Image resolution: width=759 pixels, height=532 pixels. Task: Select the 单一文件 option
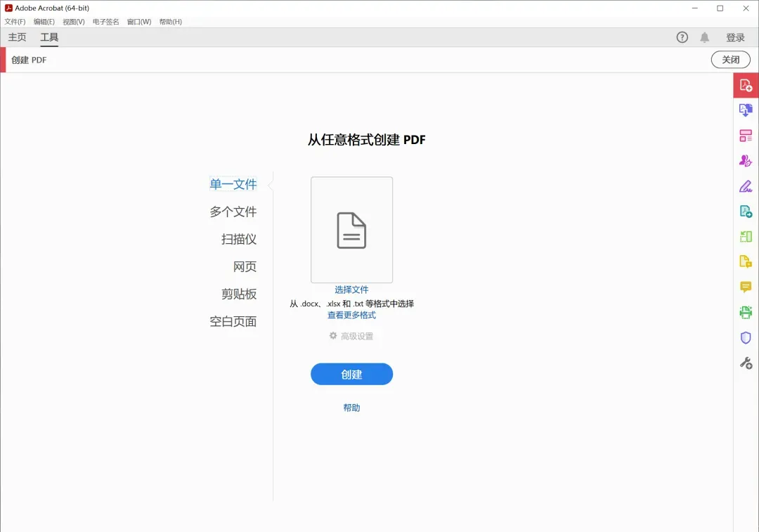click(x=233, y=184)
